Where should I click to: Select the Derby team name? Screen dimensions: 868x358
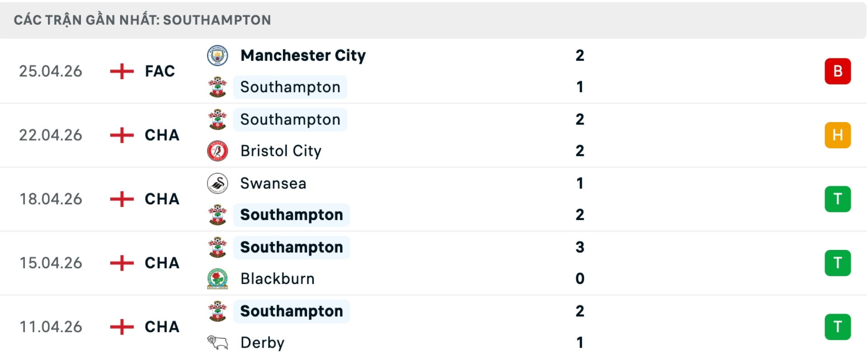tap(262, 343)
